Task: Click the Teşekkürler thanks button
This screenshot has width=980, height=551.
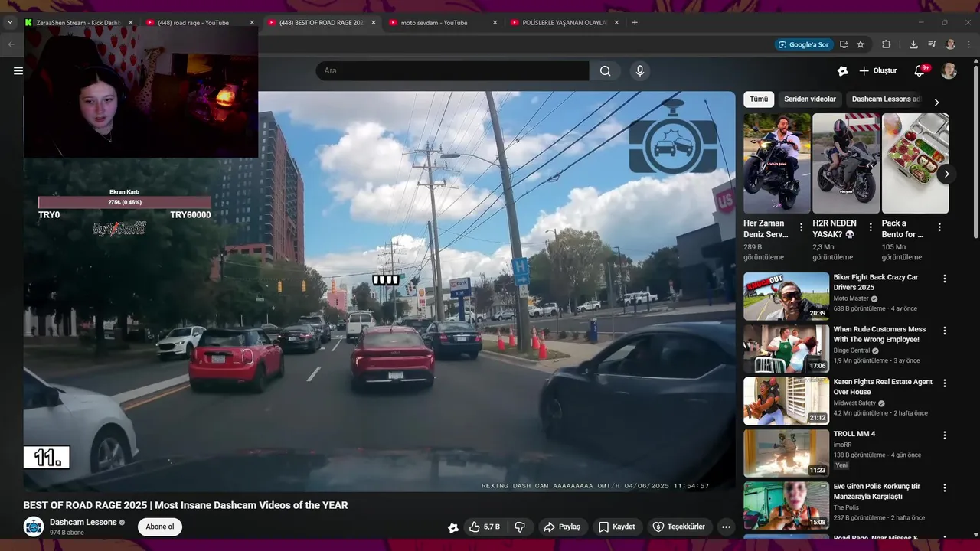Action: pos(679,527)
